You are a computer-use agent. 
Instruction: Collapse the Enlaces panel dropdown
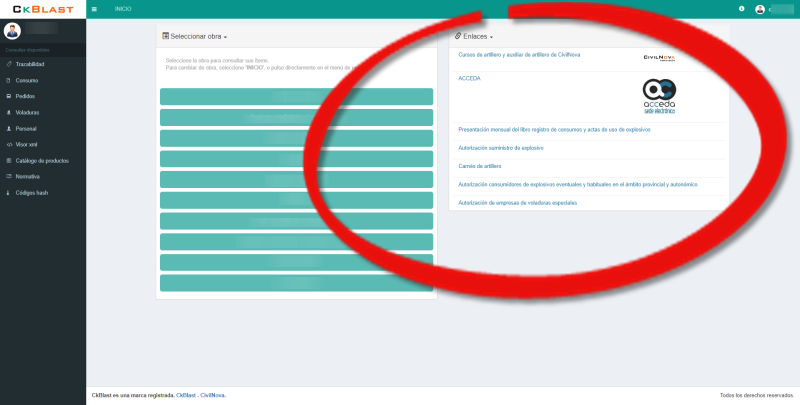tap(476, 36)
